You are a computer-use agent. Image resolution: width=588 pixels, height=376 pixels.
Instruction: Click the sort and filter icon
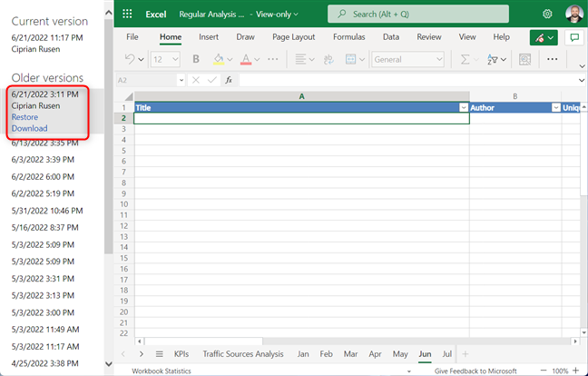tap(492, 59)
